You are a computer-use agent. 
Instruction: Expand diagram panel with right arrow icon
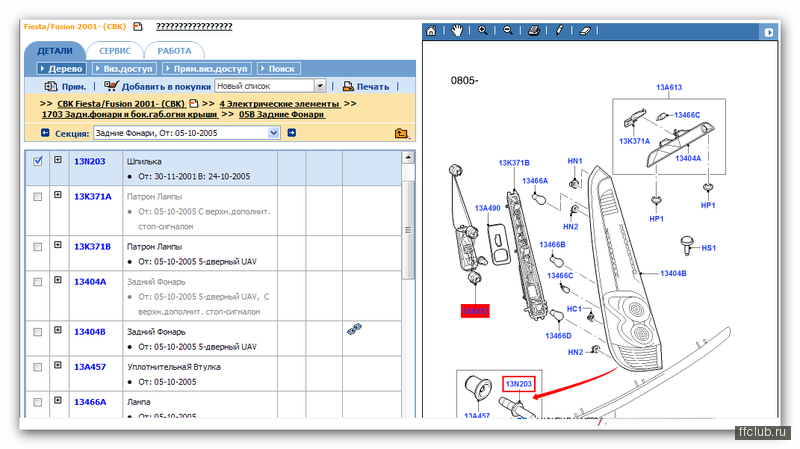coord(769,32)
